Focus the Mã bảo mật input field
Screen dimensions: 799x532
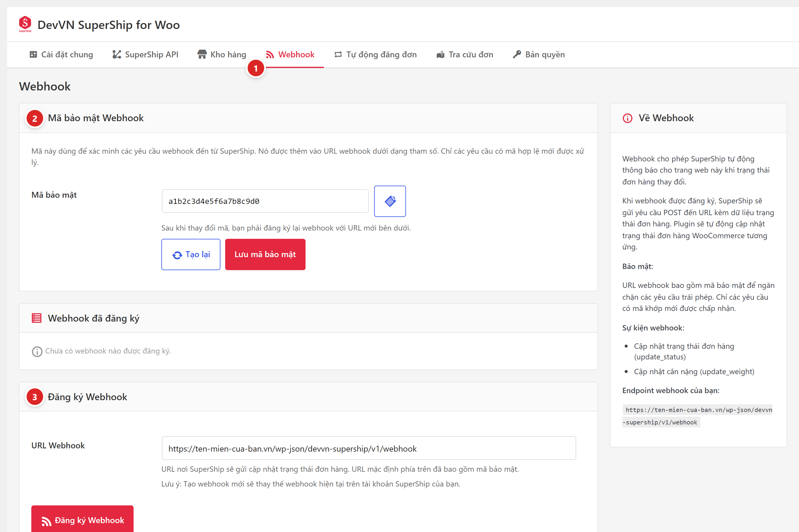(x=265, y=201)
